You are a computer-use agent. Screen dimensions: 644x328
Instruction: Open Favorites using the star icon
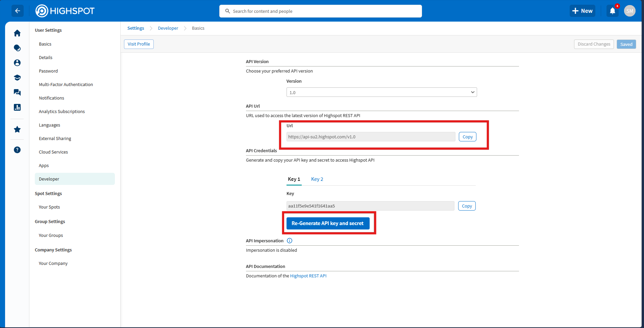(x=17, y=129)
